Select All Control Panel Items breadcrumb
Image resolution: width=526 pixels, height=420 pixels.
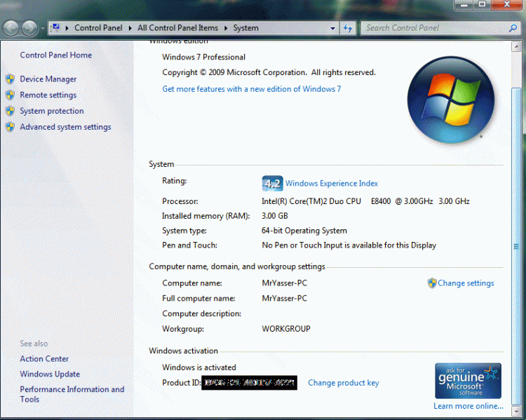pos(178,28)
